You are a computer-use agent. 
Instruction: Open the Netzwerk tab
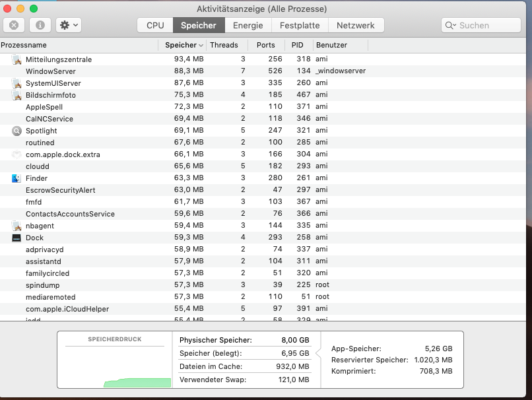[356, 26]
